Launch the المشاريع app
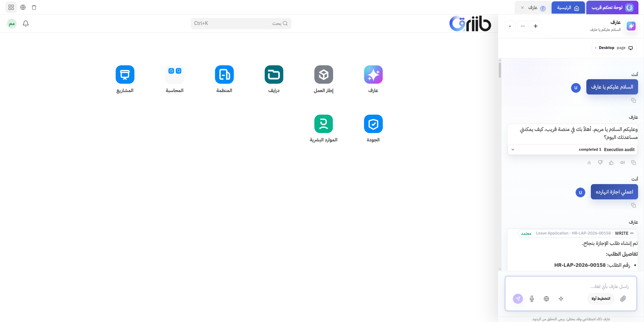The width and height of the screenshot is (644, 322). (125, 75)
